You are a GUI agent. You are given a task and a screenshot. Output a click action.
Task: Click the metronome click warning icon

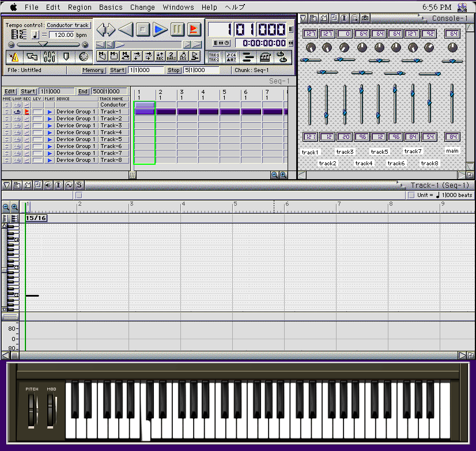pyautogui.click(x=14, y=56)
